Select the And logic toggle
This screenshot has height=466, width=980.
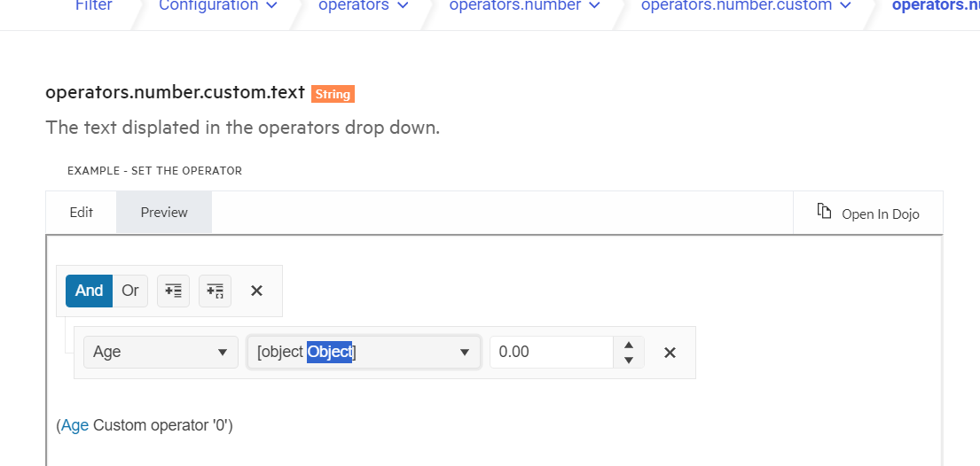coord(89,291)
